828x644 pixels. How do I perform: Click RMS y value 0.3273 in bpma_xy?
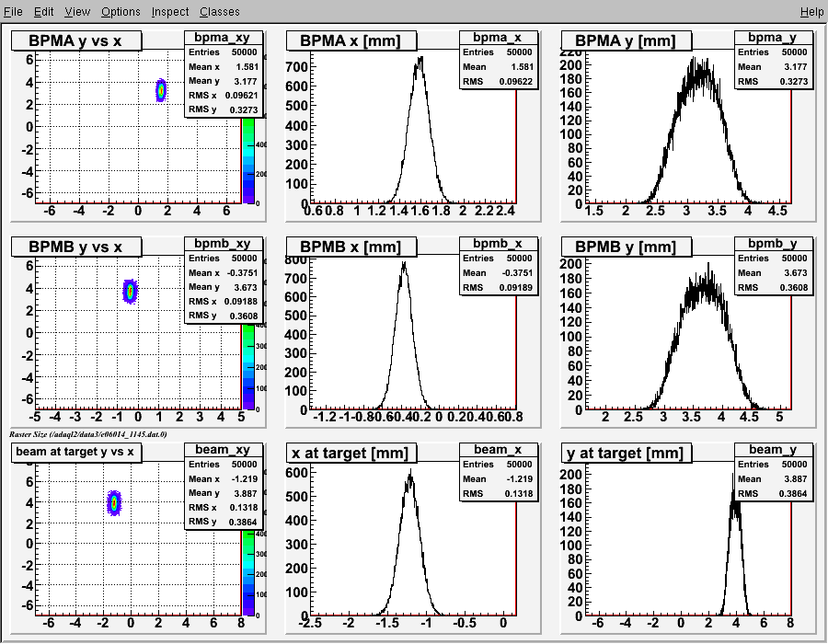coord(244,109)
